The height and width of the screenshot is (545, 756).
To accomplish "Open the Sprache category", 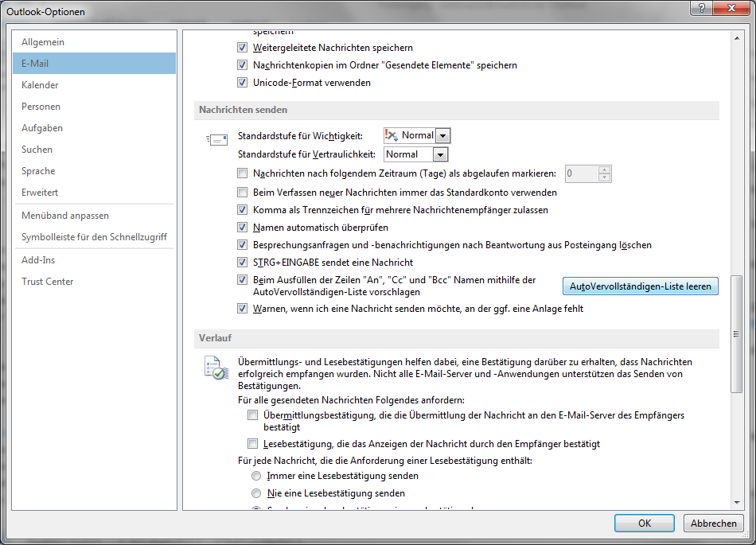I will [95, 170].
